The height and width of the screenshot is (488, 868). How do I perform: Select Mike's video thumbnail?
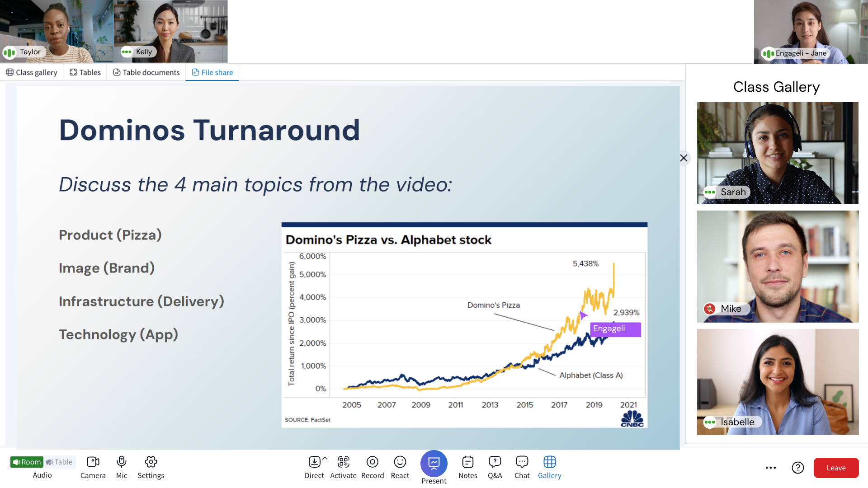[778, 267]
